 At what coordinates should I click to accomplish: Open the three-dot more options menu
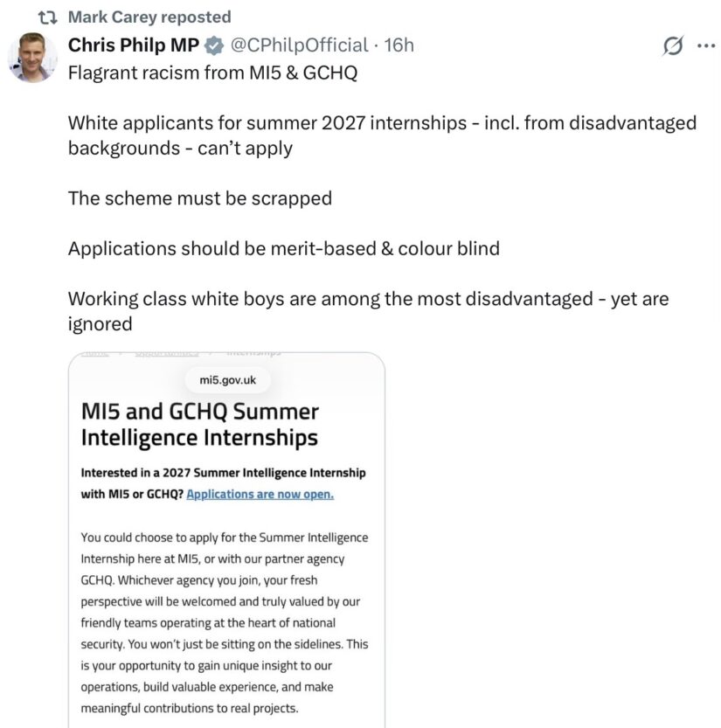click(x=706, y=45)
